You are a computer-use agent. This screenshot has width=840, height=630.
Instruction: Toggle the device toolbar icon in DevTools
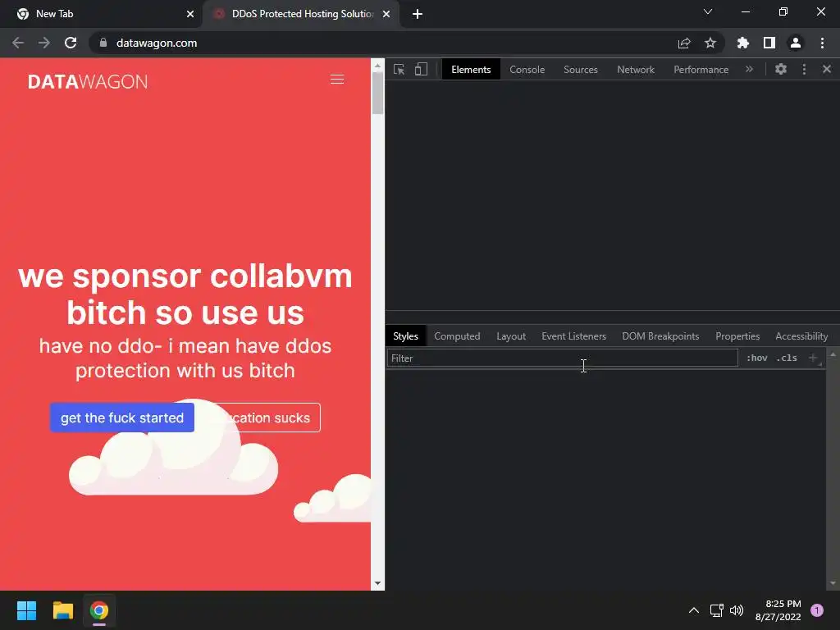pyautogui.click(x=421, y=70)
